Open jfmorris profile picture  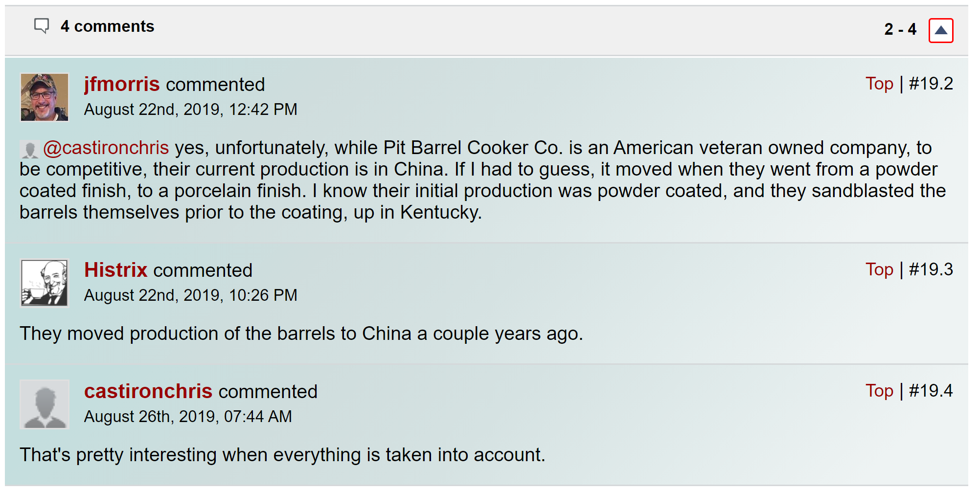(x=45, y=97)
